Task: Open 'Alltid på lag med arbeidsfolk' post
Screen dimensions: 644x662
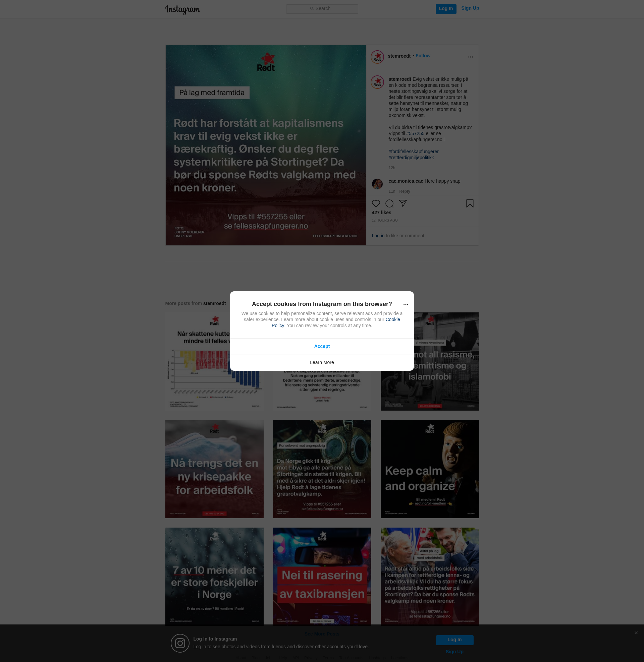Action: tap(430, 577)
